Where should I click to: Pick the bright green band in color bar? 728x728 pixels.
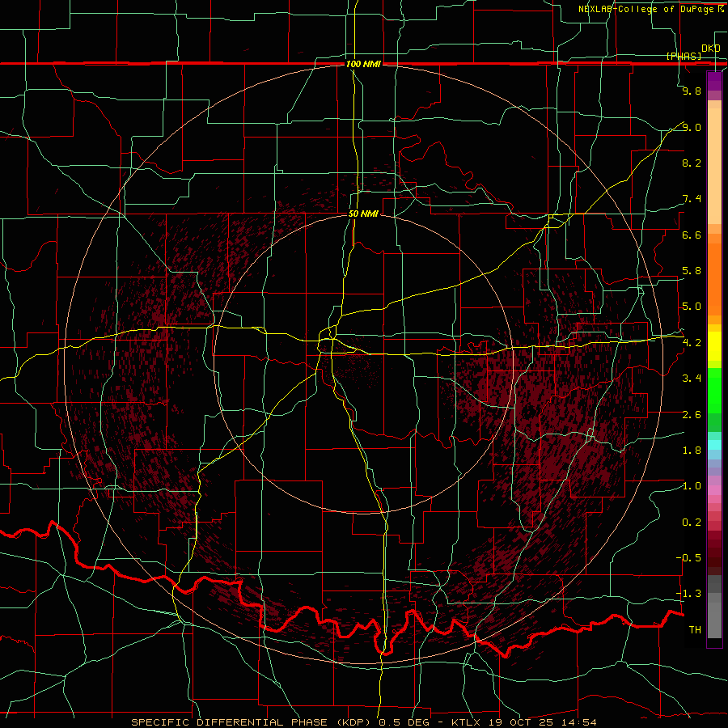[714, 391]
